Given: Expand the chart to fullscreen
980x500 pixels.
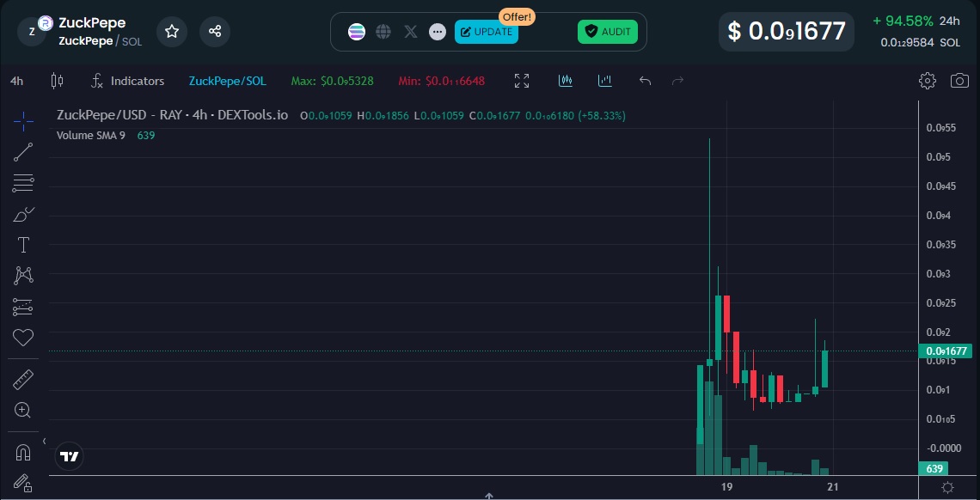Looking at the screenshot, I should [522, 81].
